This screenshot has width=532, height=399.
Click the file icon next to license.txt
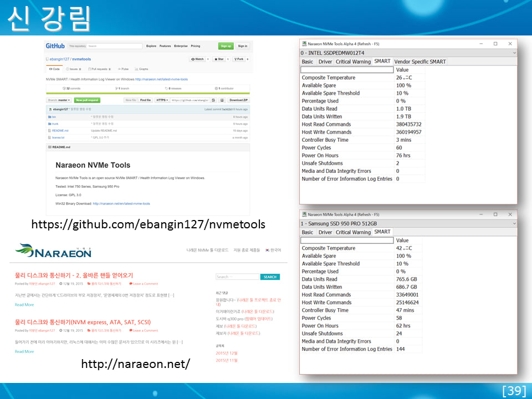pos(49,137)
